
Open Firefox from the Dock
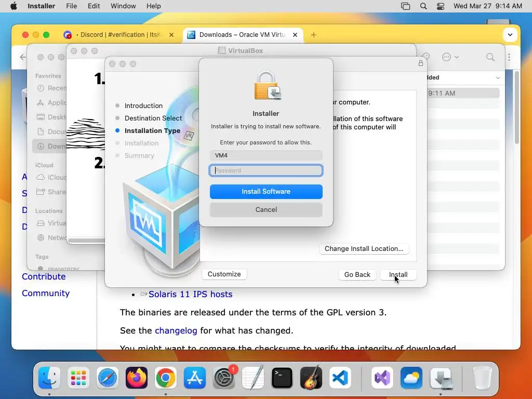tap(137, 378)
